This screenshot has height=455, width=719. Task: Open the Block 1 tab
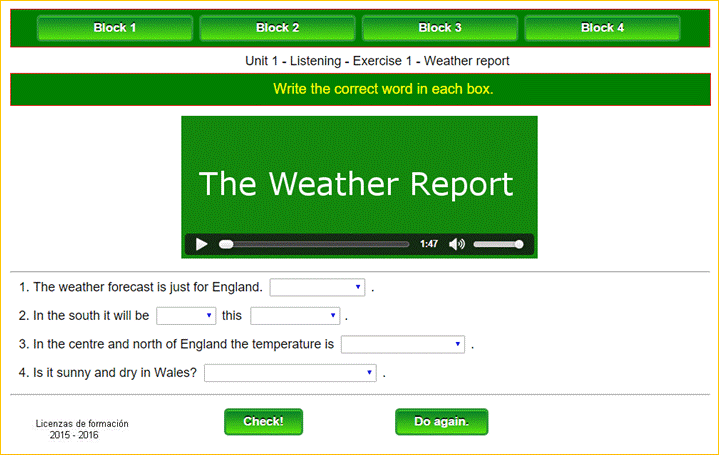(x=115, y=28)
